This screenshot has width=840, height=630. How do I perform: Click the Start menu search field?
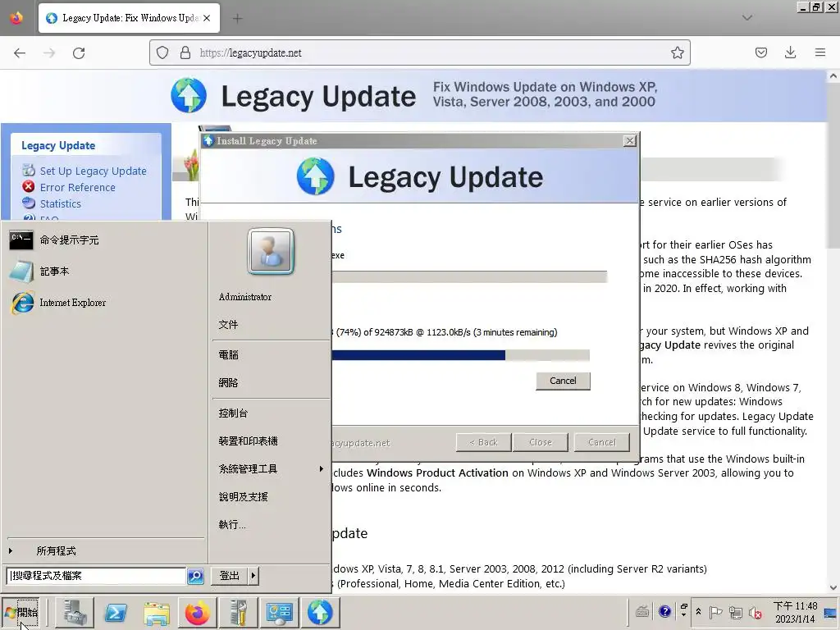click(x=97, y=576)
